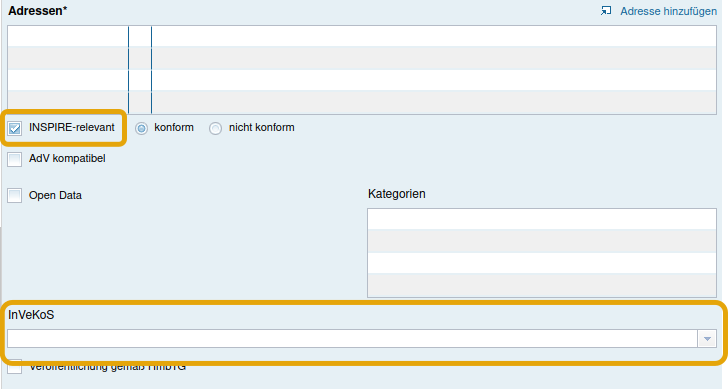
Task: Uncheck the INSPIRE-relevant checkbox
Action: [15, 128]
